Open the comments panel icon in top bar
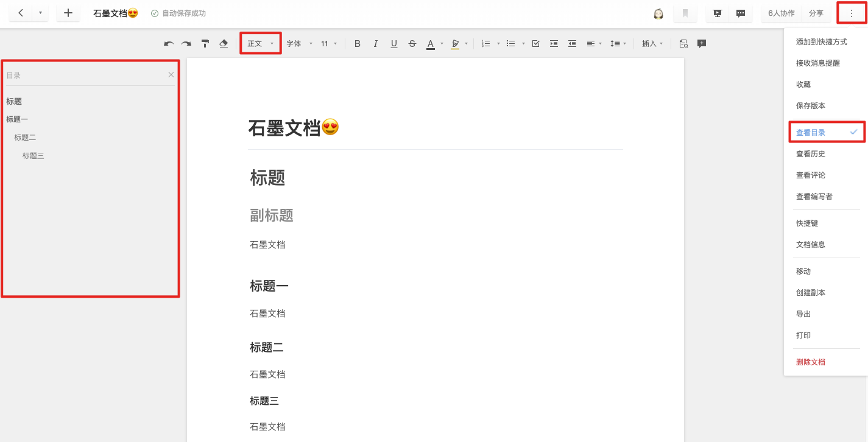The width and height of the screenshot is (868, 442). click(x=741, y=13)
